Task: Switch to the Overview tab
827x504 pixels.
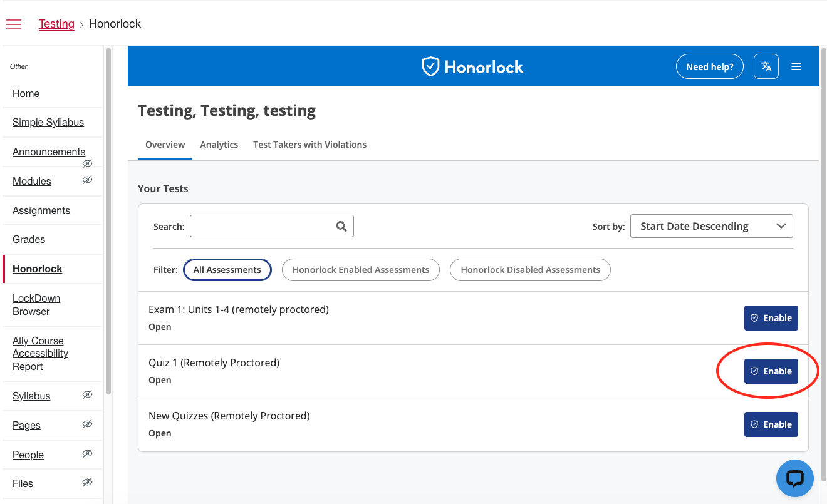Action: (165, 145)
